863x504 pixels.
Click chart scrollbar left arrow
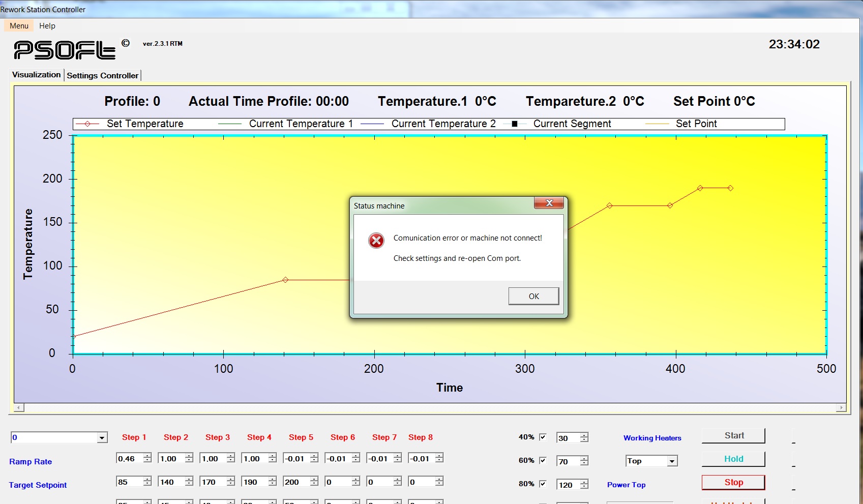(x=19, y=408)
